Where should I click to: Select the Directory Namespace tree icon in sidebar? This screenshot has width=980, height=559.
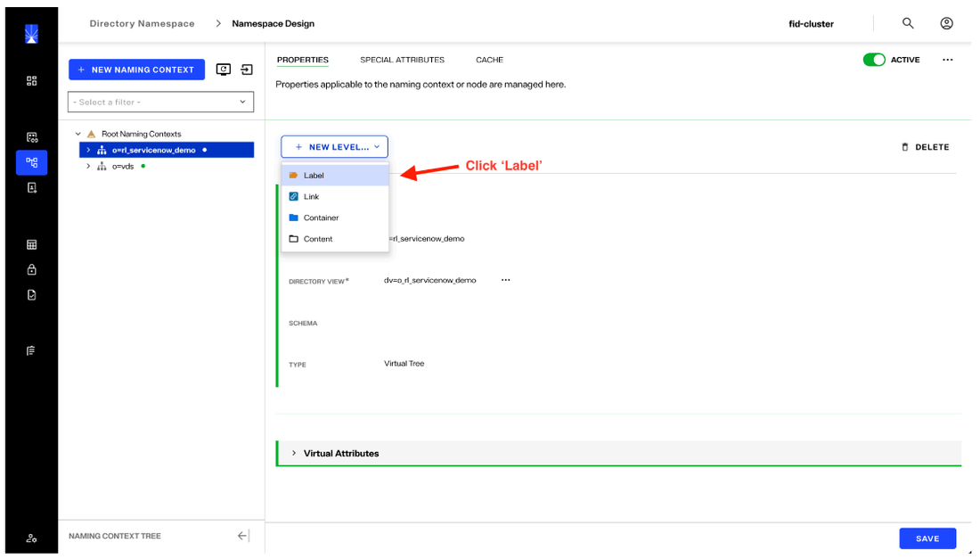tap(31, 162)
